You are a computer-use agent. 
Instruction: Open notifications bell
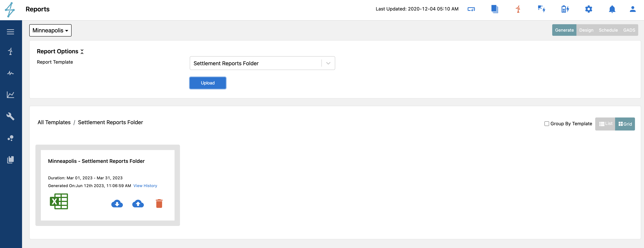pyautogui.click(x=612, y=9)
